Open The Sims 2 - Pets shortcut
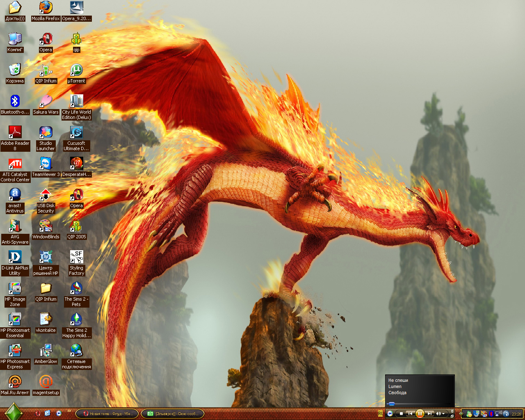This screenshot has height=420, width=525. click(76, 294)
